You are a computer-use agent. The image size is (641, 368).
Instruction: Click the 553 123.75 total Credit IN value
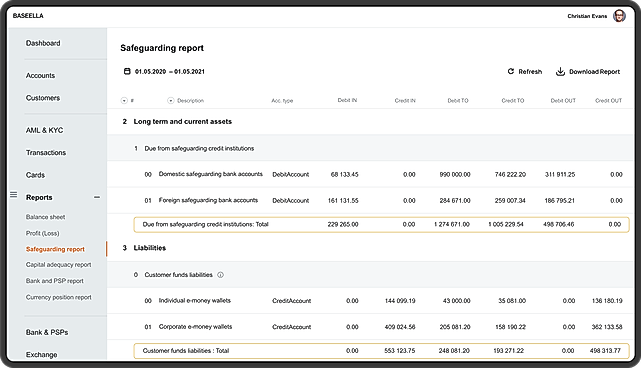(x=400, y=351)
